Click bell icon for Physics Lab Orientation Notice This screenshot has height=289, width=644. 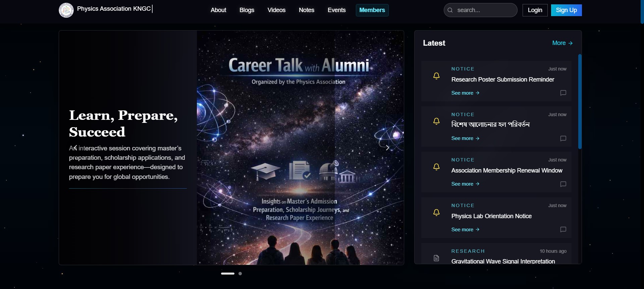tap(436, 212)
